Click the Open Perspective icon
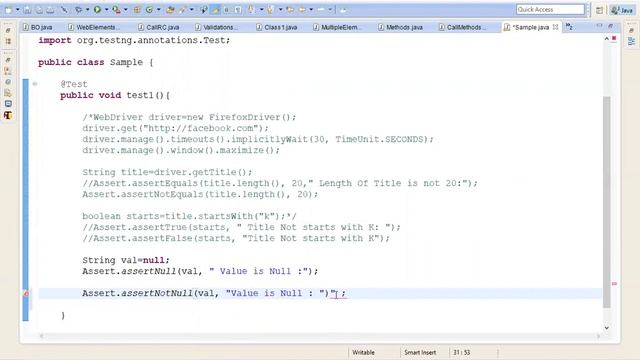The image size is (640, 360). tap(599, 10)
